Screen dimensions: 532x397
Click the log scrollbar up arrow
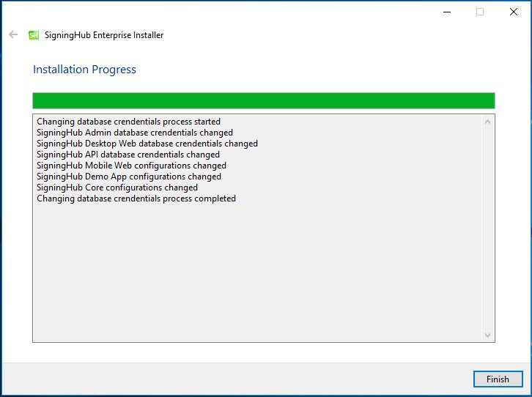point(487,122)
